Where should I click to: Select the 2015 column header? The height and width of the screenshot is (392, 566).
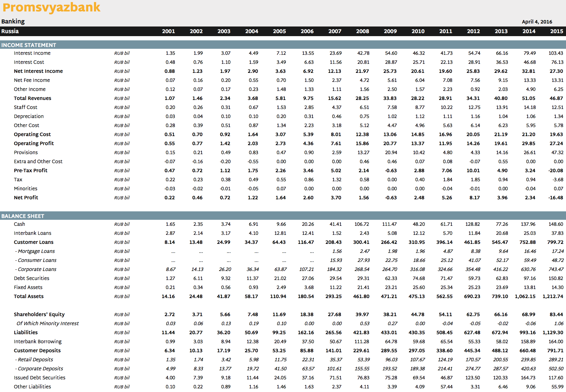(x=557, y=31)
